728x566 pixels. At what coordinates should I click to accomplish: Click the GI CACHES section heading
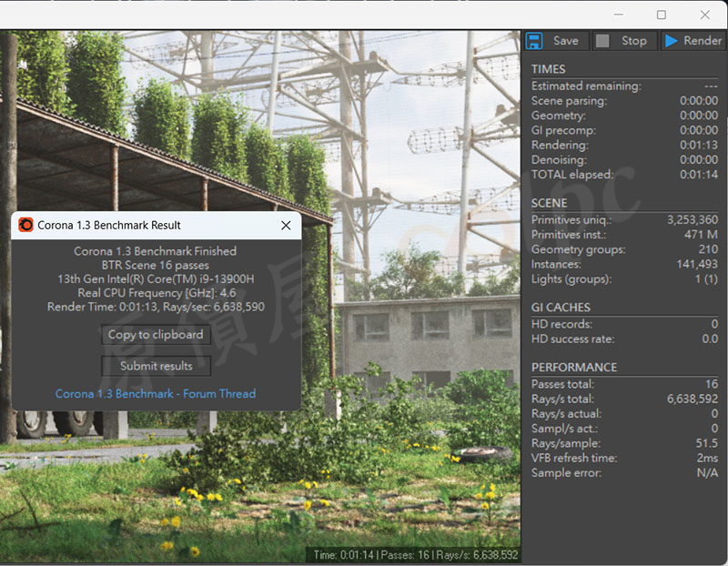(561, 308)
